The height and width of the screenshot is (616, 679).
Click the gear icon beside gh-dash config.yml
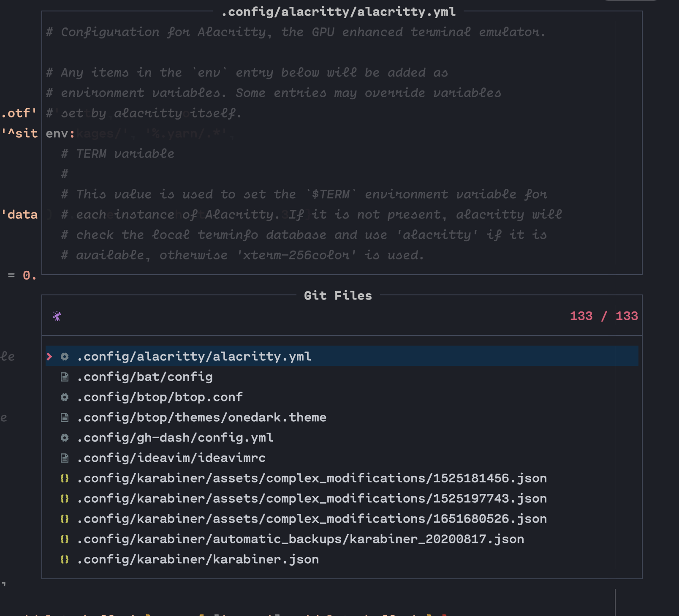(x=64, y=438)
